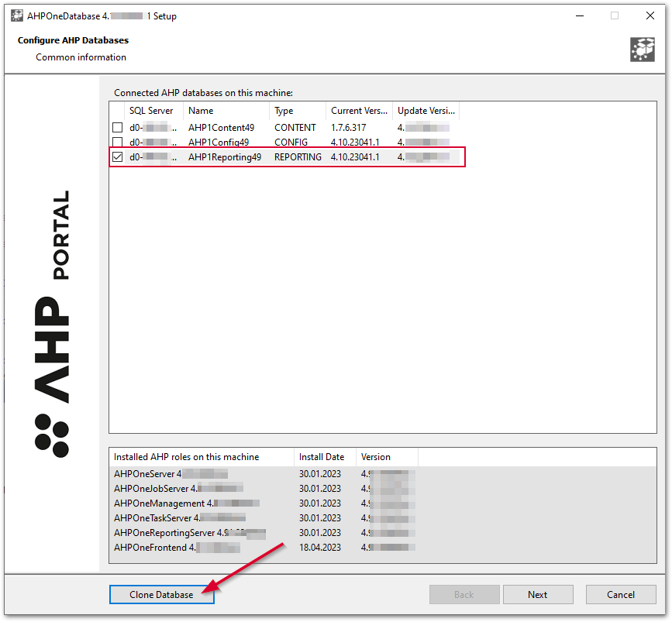This screenshot has width=672, height=622.
Task: Enable the AHP1Config49 database checkbox
Action: point(118,142)
